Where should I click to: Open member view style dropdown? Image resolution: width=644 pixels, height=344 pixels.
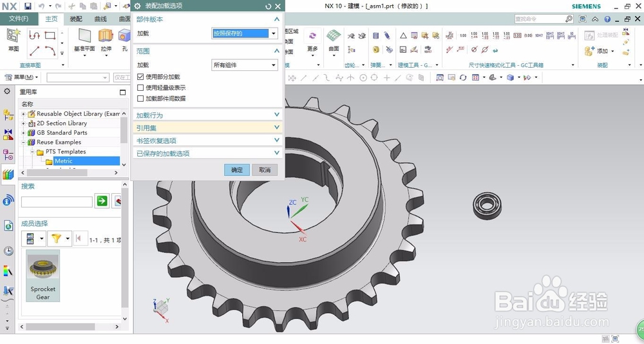(41, 238)
